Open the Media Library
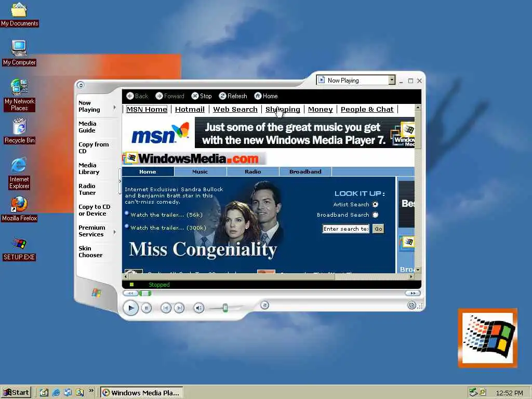532x399 pixels. click(x=89, y=168)
